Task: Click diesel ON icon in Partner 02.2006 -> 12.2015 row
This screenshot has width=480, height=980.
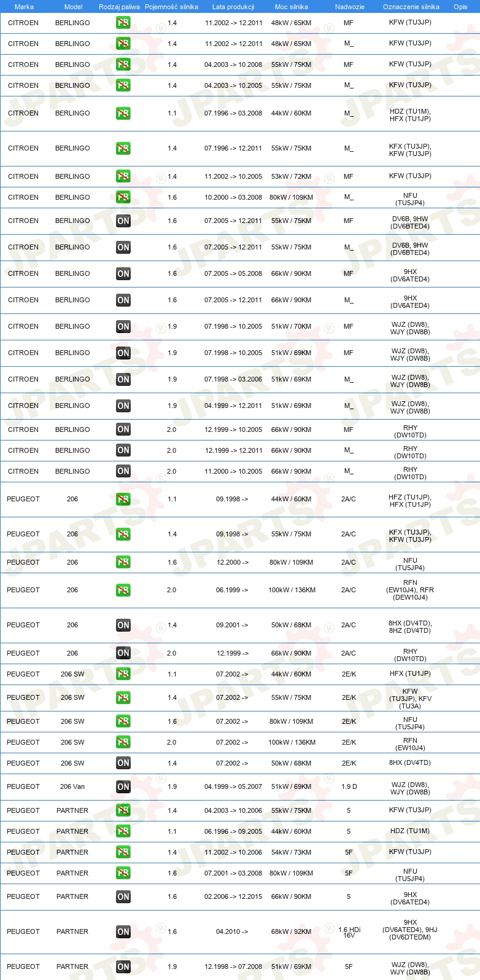Action: tap(123, 896)
